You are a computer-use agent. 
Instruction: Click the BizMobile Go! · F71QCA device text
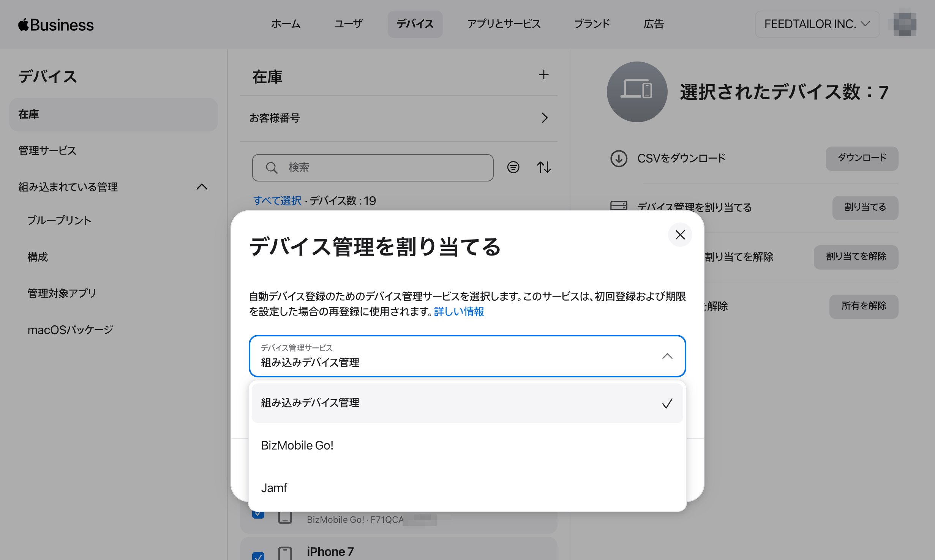(355, 520)
